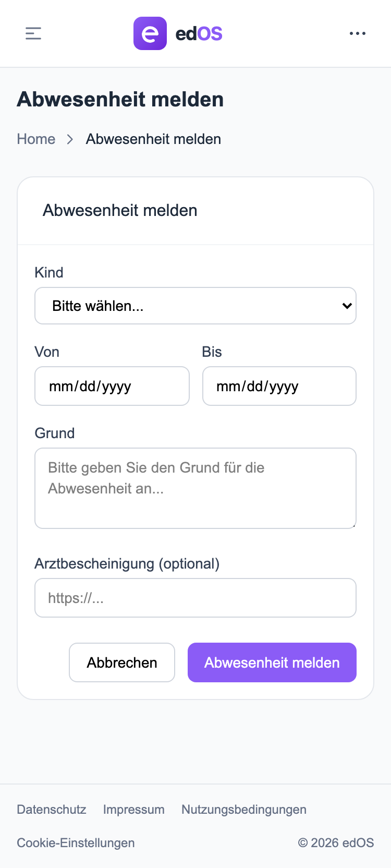Open Cookie-Einstellungen
The image size is (391, 868).
[x=76, y=842]
